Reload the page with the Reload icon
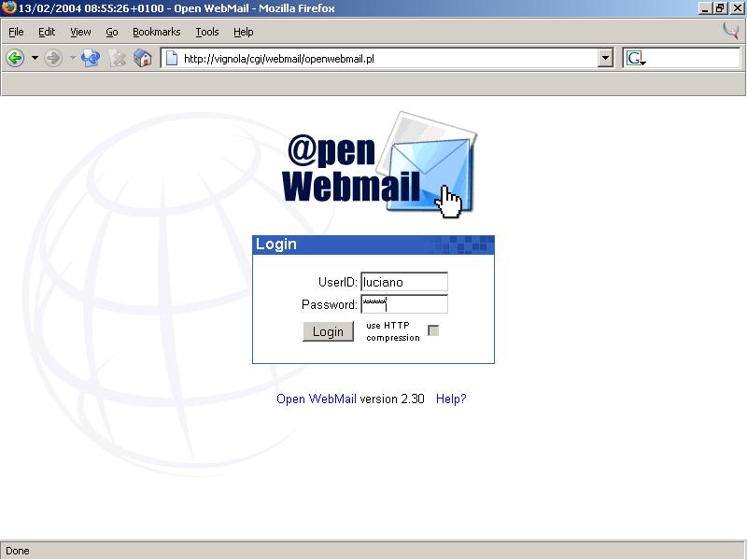 click(x=91, y=58)
